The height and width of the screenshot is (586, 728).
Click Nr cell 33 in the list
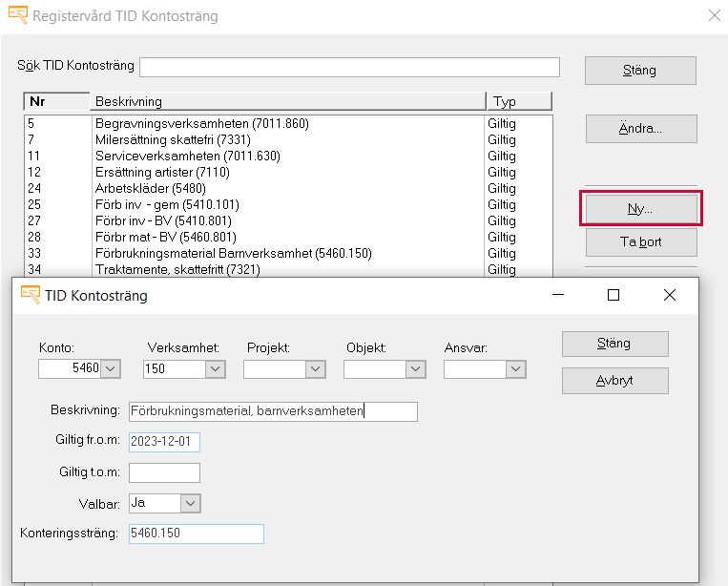[x=34, y=254]
